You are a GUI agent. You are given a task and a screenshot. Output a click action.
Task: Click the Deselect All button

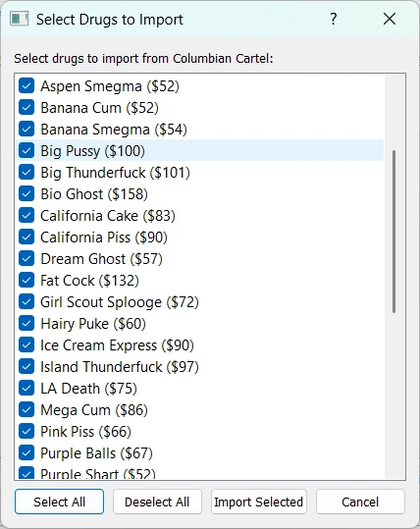click(x=157, y=502)
